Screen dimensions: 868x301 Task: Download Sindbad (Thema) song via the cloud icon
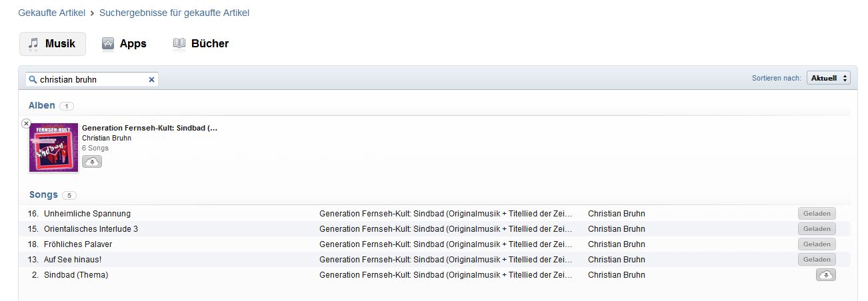[825, 275]
